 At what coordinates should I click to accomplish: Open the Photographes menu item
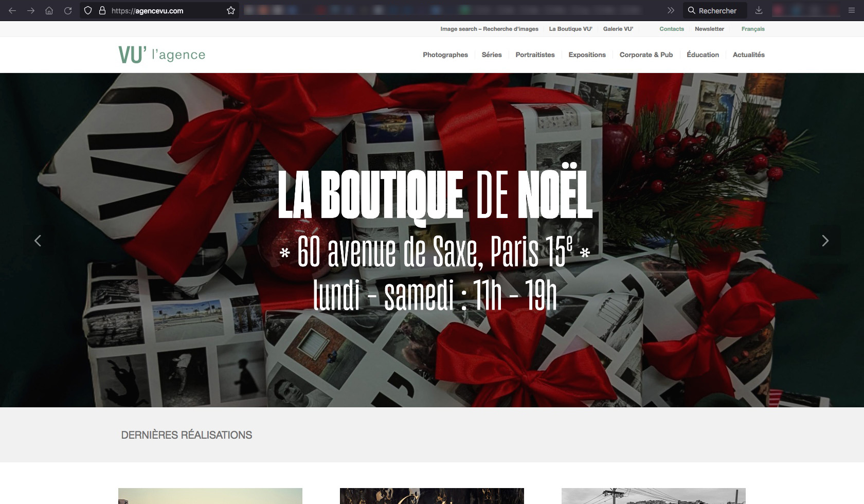[x=445, y=55]
